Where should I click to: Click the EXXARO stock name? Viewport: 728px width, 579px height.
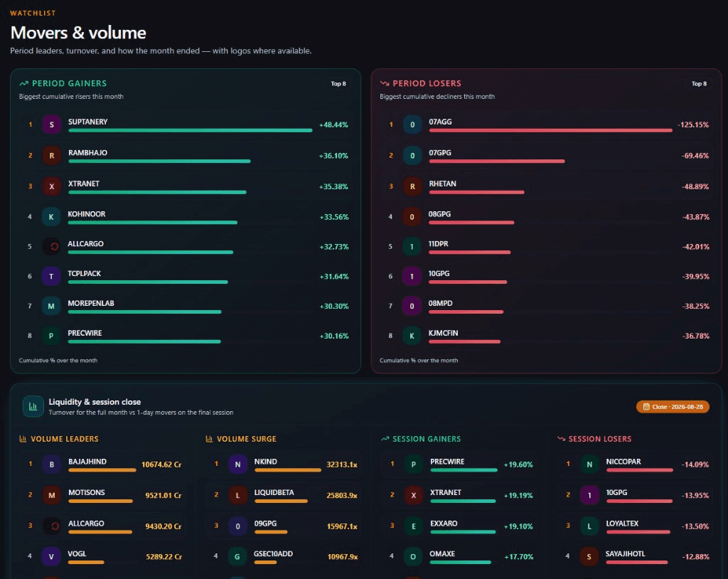point(444,524)
